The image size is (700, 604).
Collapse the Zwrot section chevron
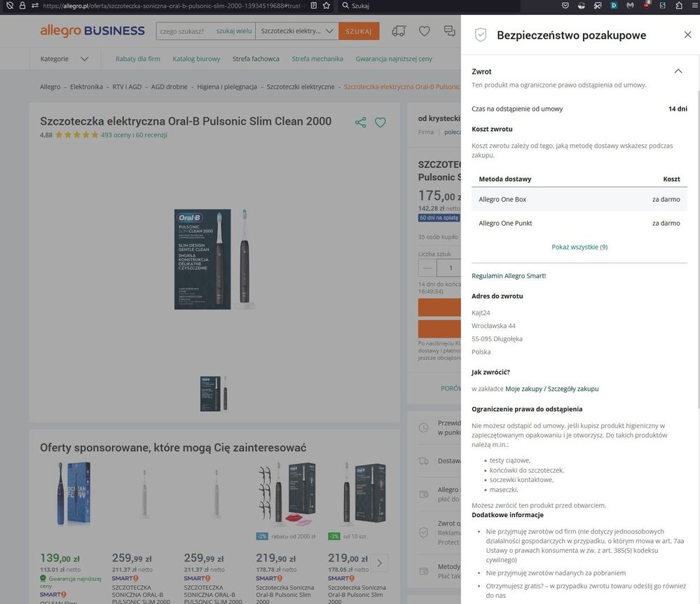(x=678, y=71)
